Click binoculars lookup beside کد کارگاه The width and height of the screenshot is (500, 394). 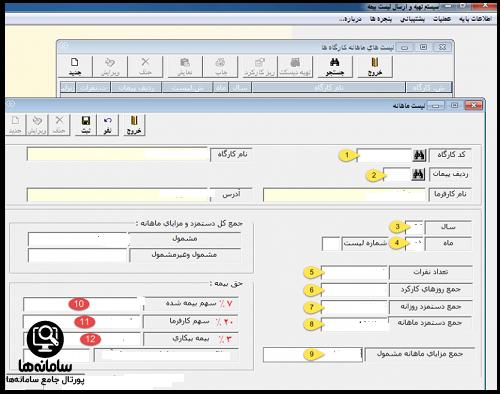(x=419, y=155)
